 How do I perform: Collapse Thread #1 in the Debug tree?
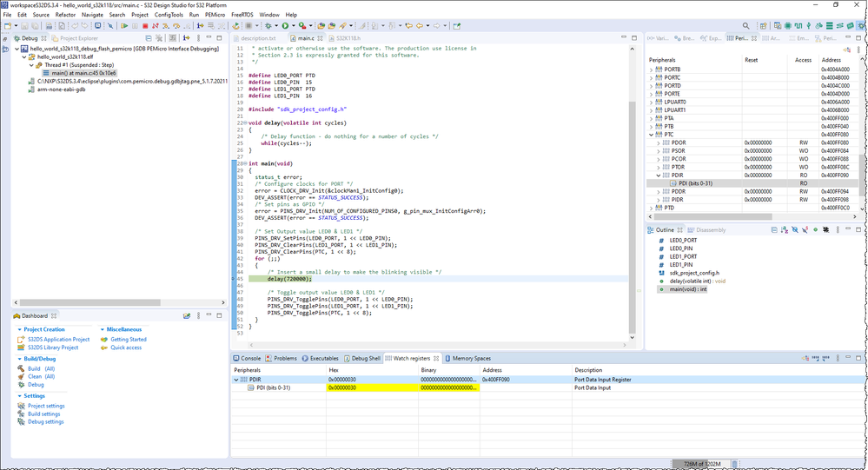(31, 65)
